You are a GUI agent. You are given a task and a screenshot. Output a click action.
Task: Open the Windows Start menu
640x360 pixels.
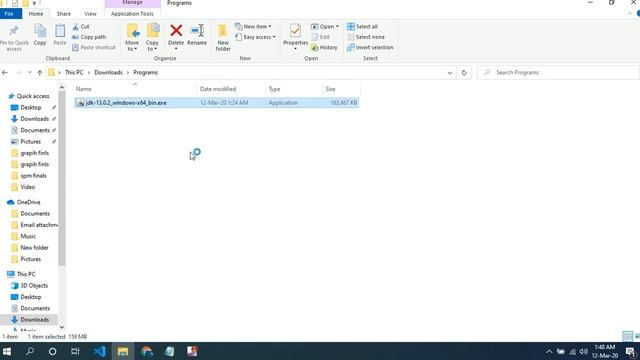pos(7,351)
